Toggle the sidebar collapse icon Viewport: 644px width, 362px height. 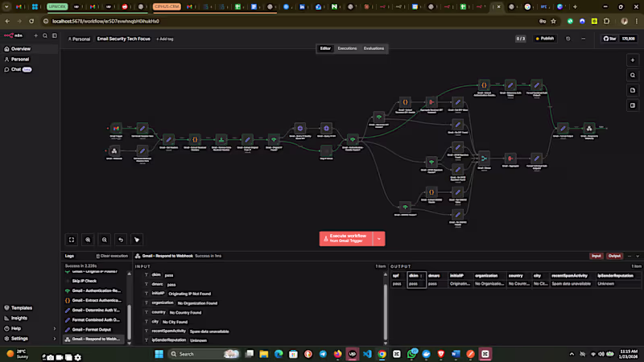[55, 35]
